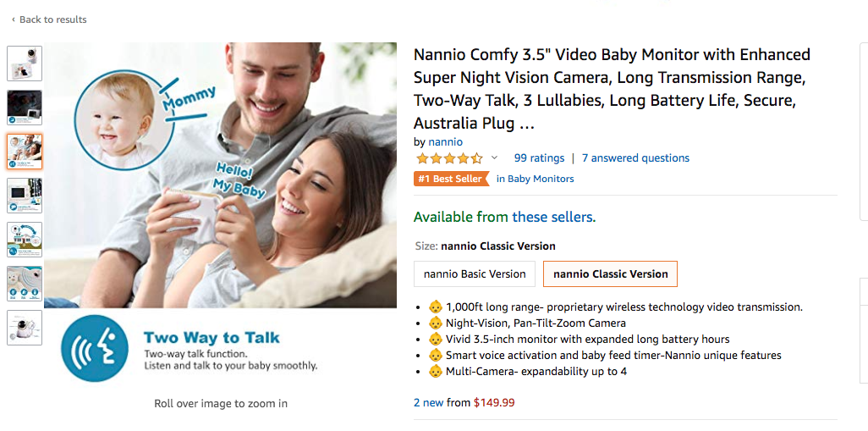Select the first product thumbnail of monitor and camera

pyautogui.click(x=25, y=64)
